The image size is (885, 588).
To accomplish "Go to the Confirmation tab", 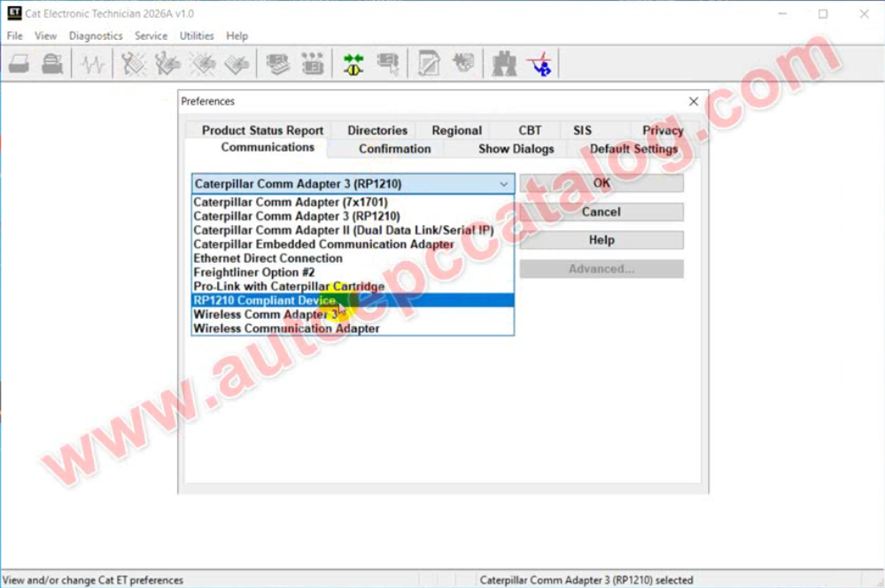I will click(x=394, y=149).
